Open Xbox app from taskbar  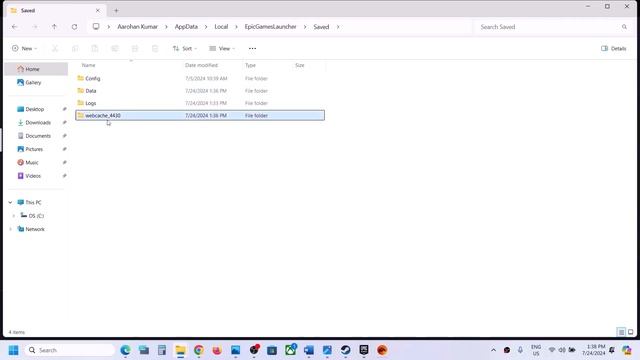click(x=291, y=350)
